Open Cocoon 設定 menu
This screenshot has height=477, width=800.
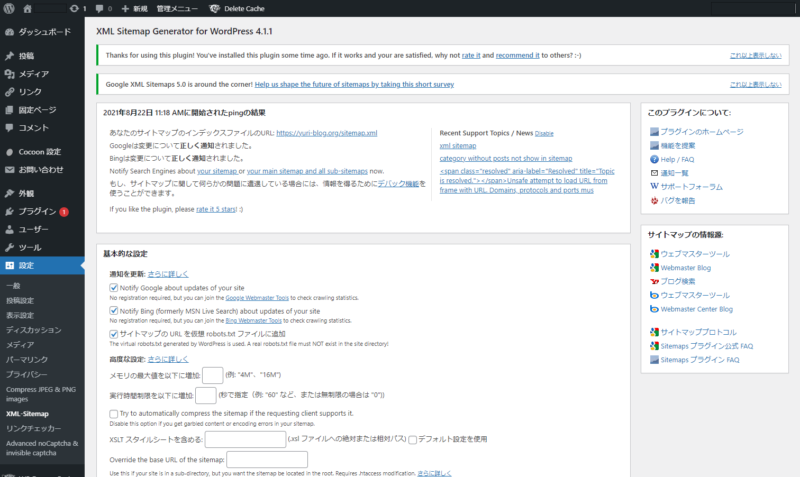click(42, 152)
